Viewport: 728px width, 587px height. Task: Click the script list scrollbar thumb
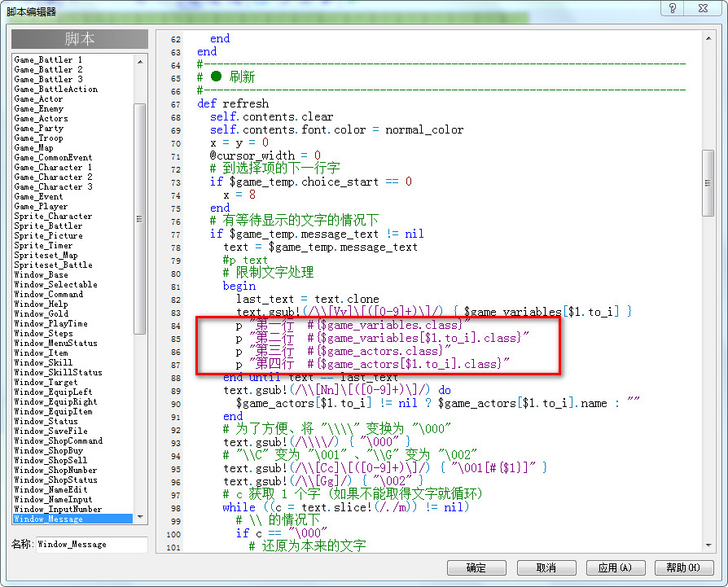140,218
